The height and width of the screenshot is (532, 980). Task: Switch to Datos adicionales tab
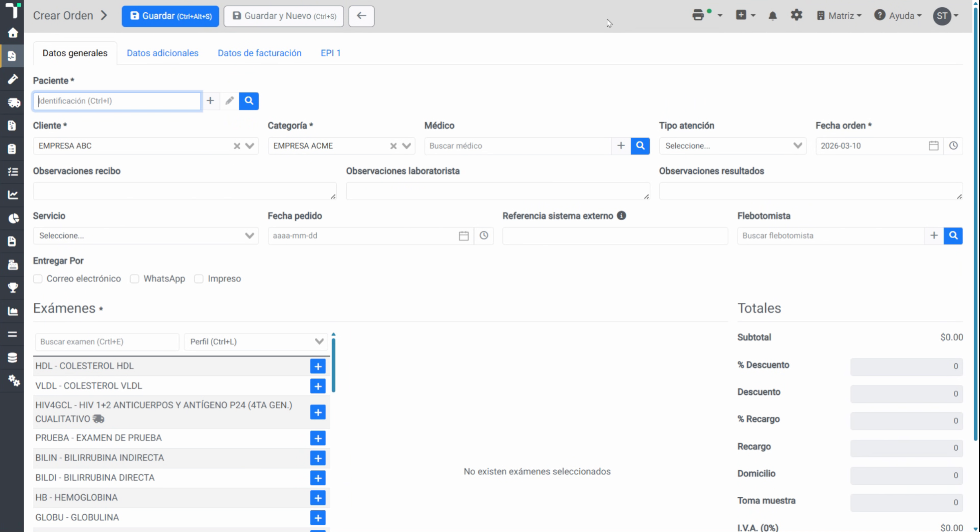click(163, 53)
